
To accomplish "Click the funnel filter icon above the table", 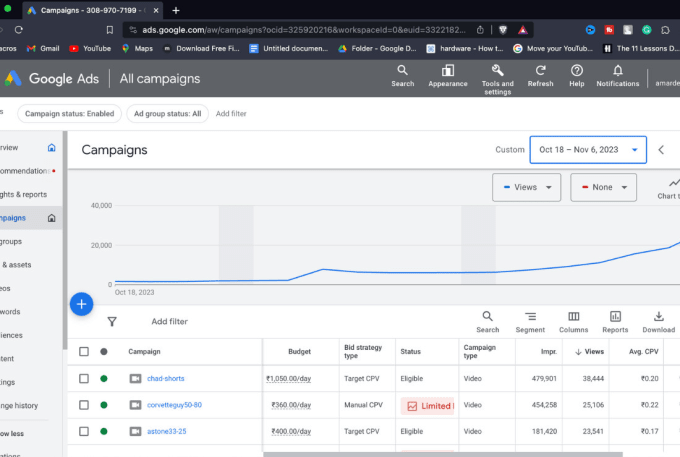I will (112, 321).
